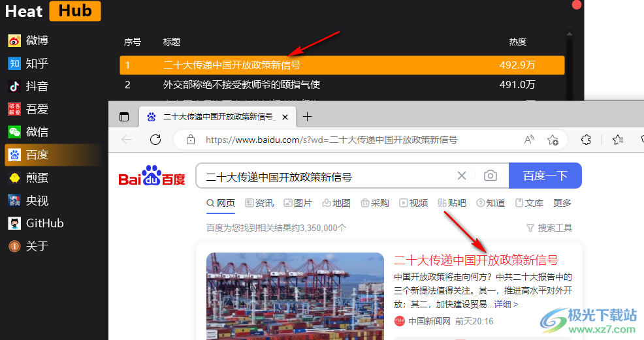
Task: Open the GitHub trending list
Action: 36,223
